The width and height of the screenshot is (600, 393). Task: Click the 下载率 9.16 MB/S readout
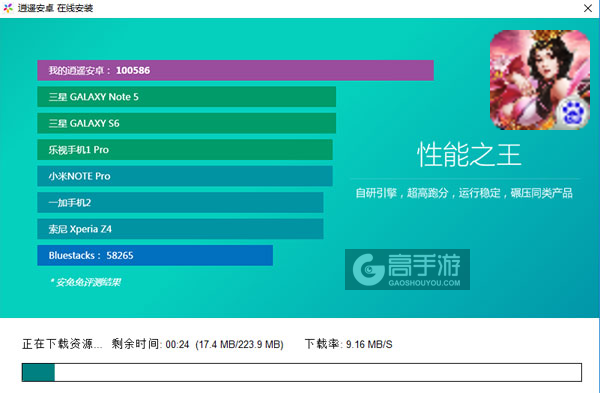point(349,344)
